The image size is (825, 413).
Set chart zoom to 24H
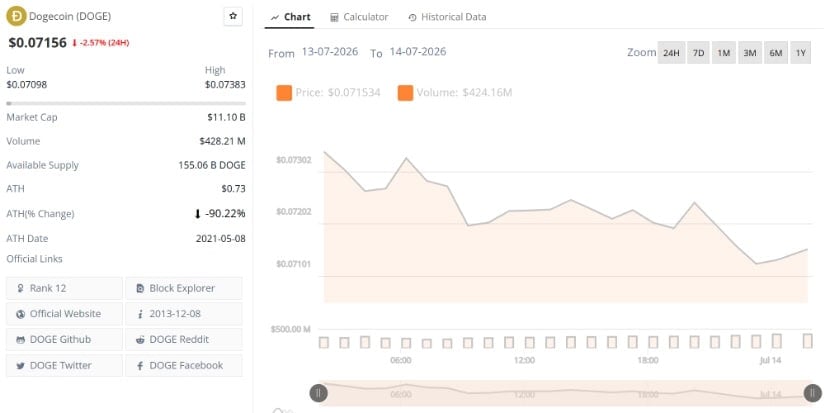point(671,53)
